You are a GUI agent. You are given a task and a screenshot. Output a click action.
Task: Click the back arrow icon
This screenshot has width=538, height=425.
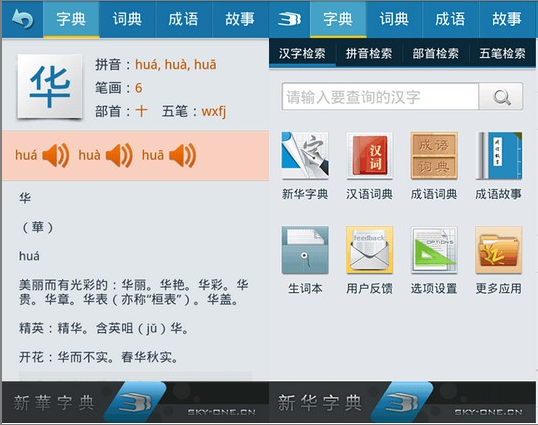(x=22, y=19)
